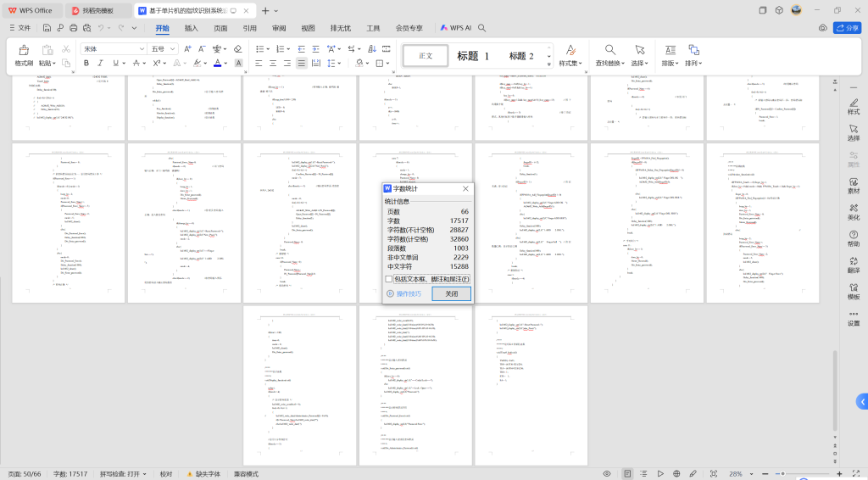Click the 分享 share button

click(847, 28)
